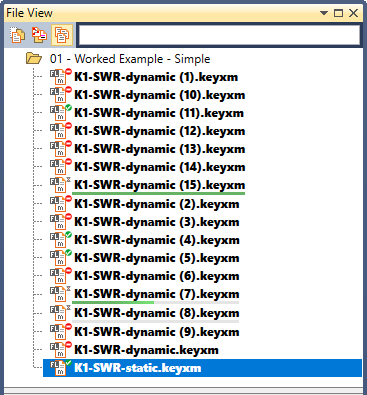Click the green check icon on K1-SWR-dynamic (5)

[68, 253]
